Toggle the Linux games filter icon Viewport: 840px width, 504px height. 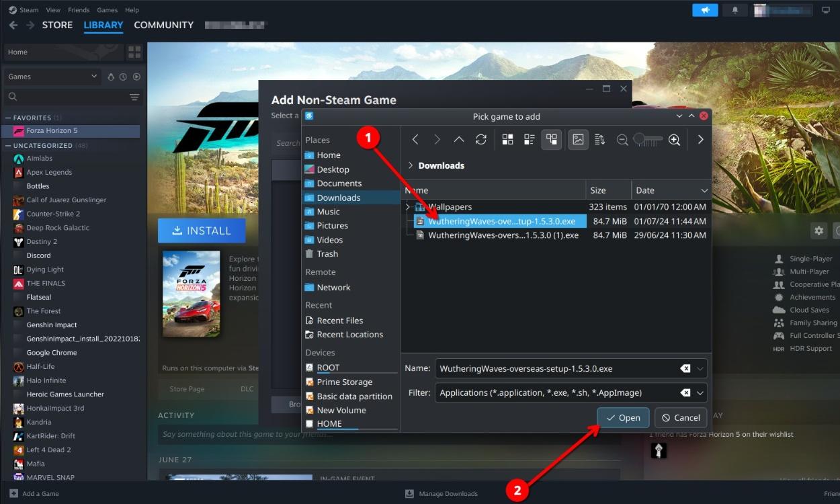pyautogui.click(x=112, y=77)
